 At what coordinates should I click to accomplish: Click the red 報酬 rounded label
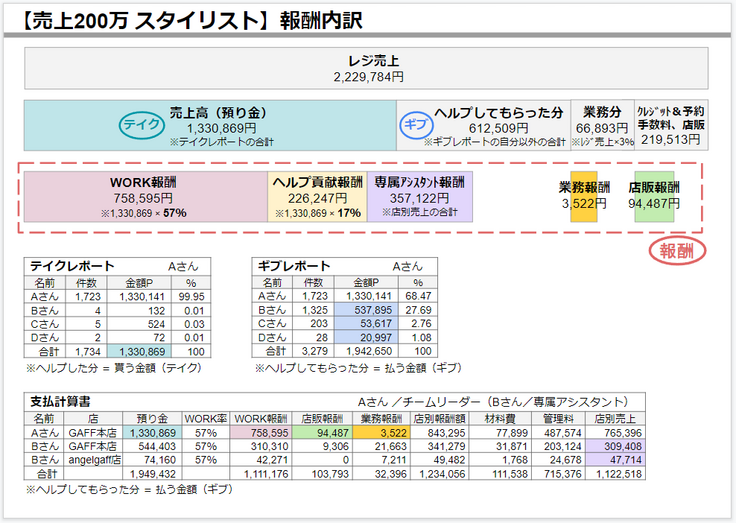coord(678,251)
